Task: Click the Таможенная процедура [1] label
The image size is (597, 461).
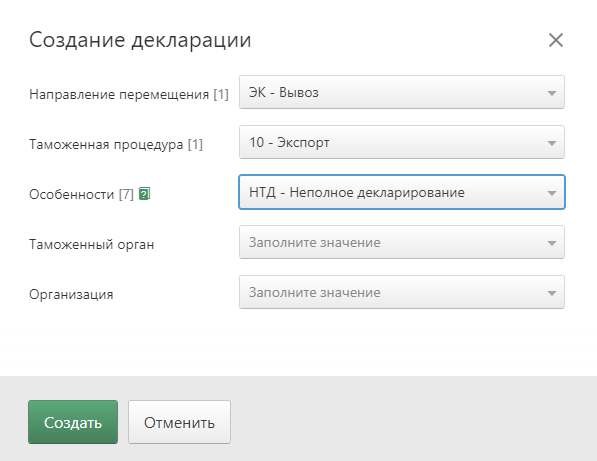Action: 116,144
